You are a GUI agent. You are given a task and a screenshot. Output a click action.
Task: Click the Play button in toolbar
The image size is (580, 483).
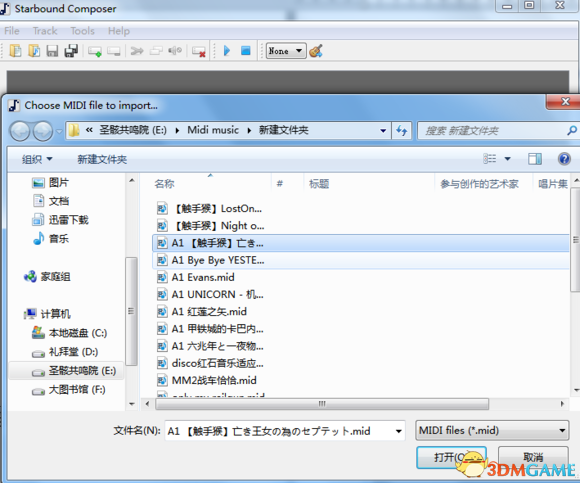click(227, 51)
